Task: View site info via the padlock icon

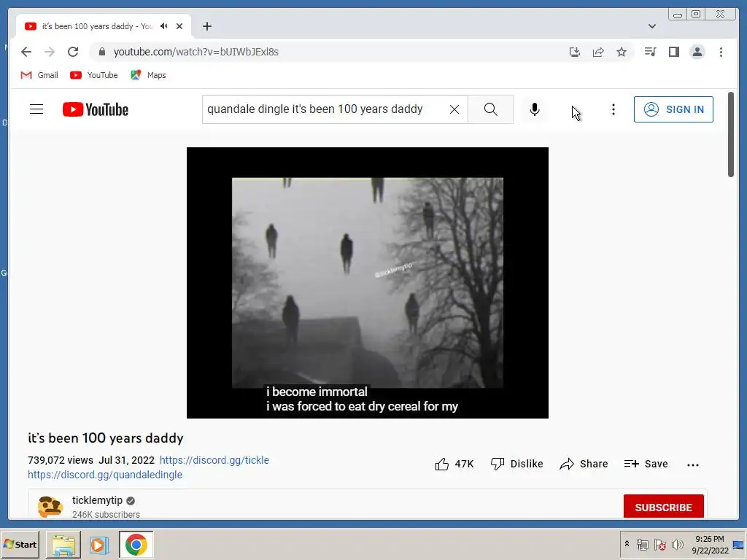Action: (x=102, y=52)
